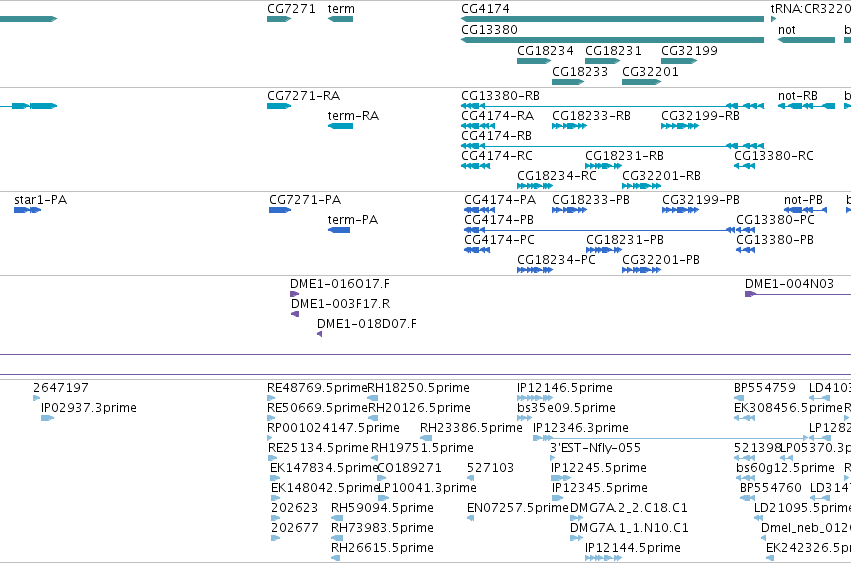Click the term-RA transcript label
This screenshot has width=851, height=563.
point(353,116)
